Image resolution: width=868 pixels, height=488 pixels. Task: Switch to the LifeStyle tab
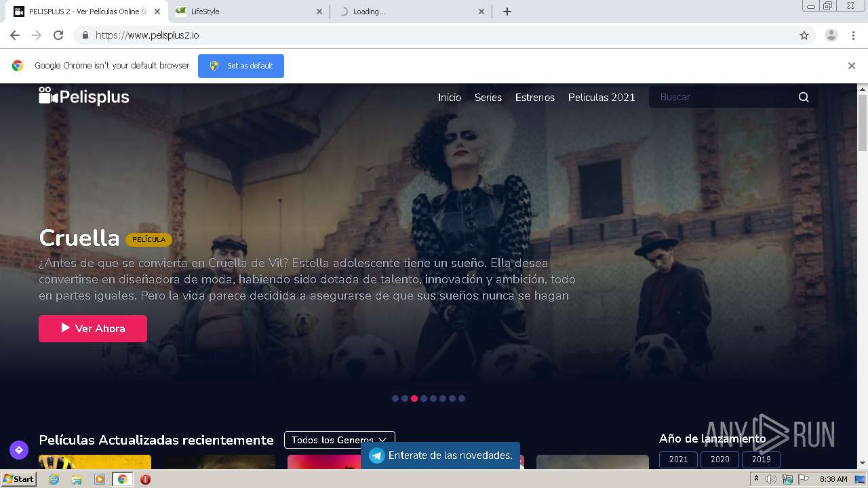(x=250, y=12)
